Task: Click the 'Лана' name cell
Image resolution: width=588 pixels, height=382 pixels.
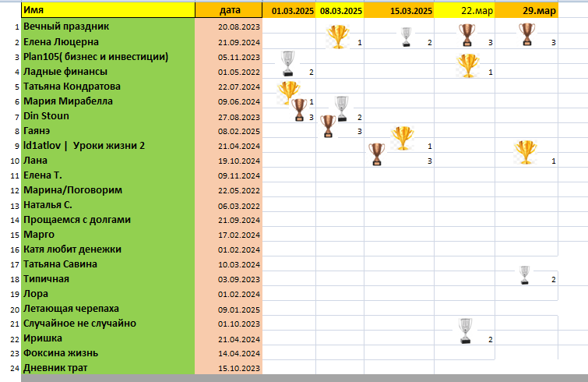Action: coord(108,161)
